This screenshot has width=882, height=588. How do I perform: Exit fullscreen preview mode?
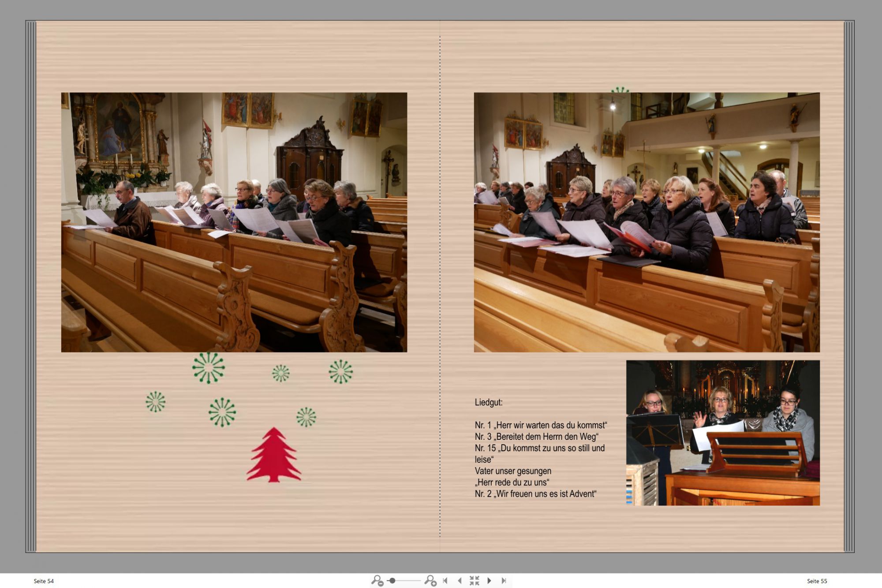click(474, 581)
